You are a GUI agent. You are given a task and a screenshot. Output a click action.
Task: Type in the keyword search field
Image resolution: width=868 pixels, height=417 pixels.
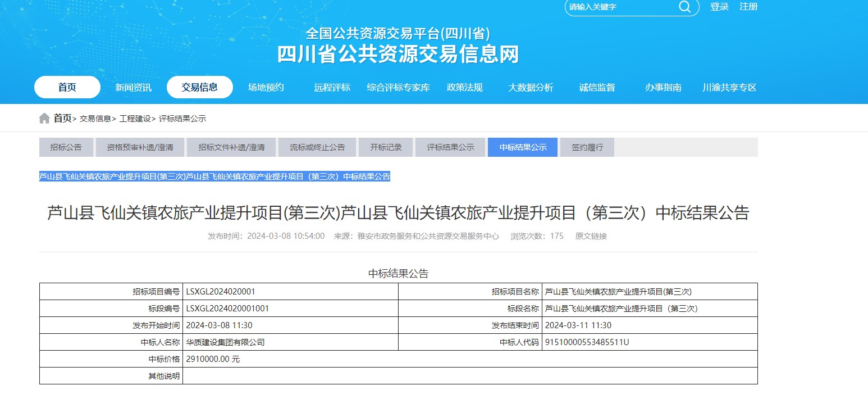(620, 7)
